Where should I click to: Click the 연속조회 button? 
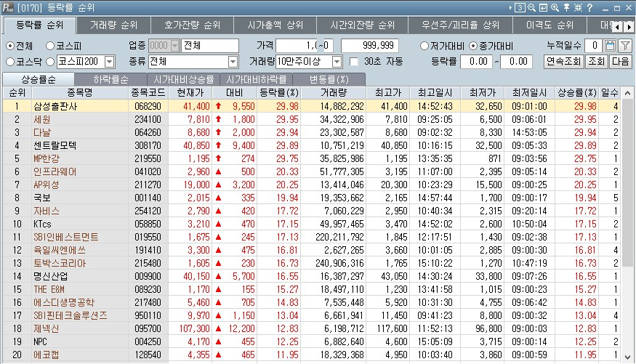pos(563,62)
